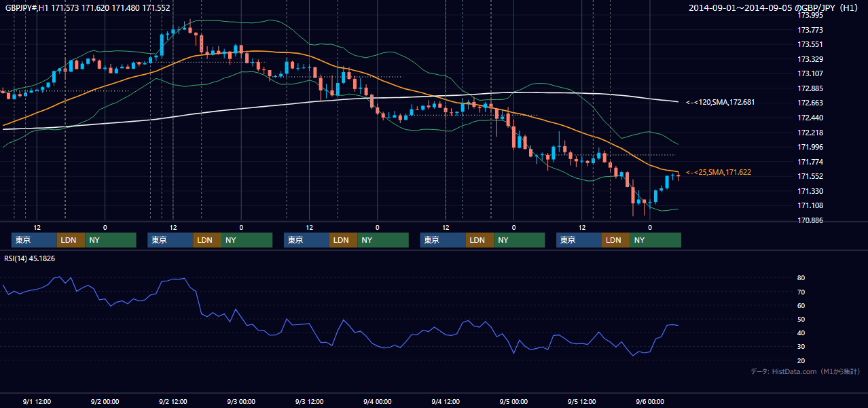This screenshot has width=868, height=408.
Task: Click the 9/2 00:00 date label
Action: coord(105,401)
